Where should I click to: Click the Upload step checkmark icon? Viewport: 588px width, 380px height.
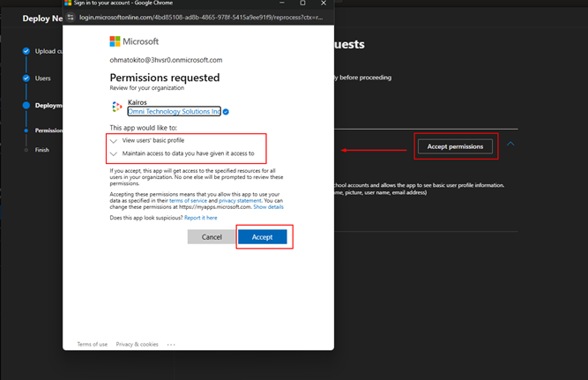point(26,51)
